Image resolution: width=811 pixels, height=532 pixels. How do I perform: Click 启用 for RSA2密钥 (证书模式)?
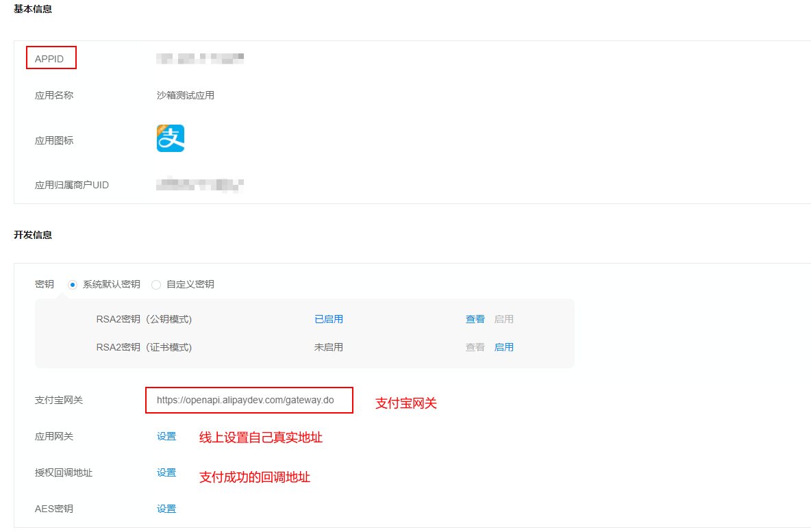[x=503, y=347]
